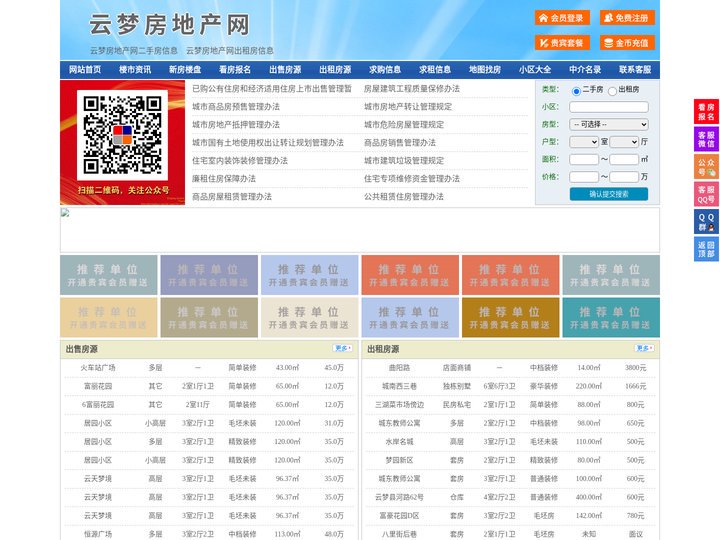The image size is (720, 540).
Task: Open 云梦县河路62号 rental listing
Action: tap(399, 497)
